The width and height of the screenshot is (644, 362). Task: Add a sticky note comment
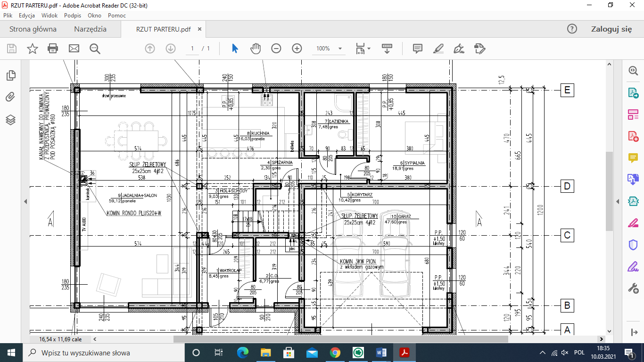point(417,49)
